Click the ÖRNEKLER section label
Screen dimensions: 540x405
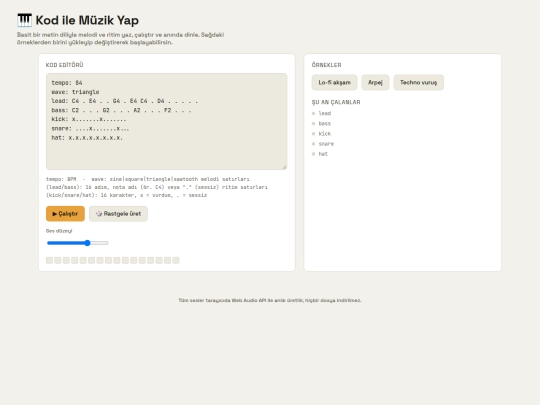click(326, 65)
